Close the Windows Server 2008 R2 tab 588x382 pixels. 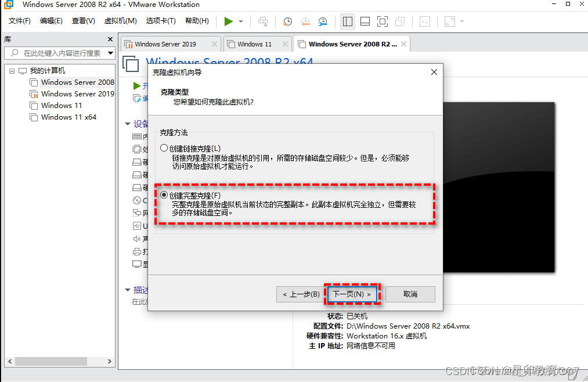pos(403,44)
